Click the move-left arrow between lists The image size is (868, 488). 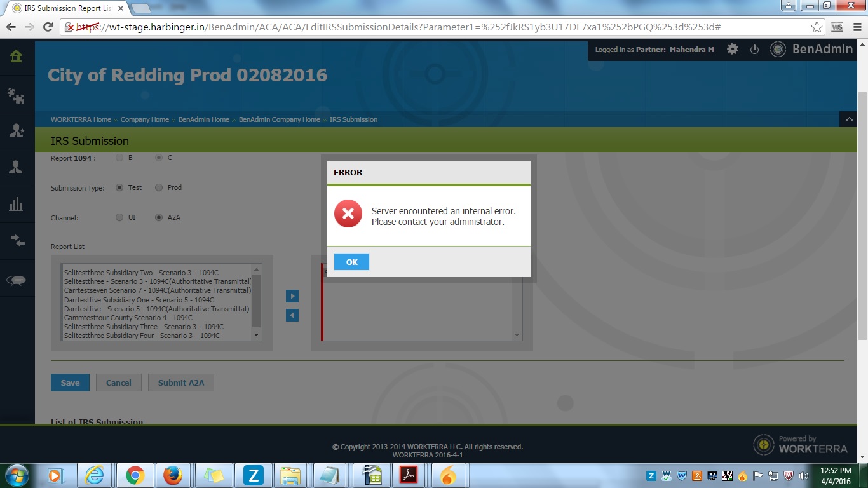pos(292,315)
